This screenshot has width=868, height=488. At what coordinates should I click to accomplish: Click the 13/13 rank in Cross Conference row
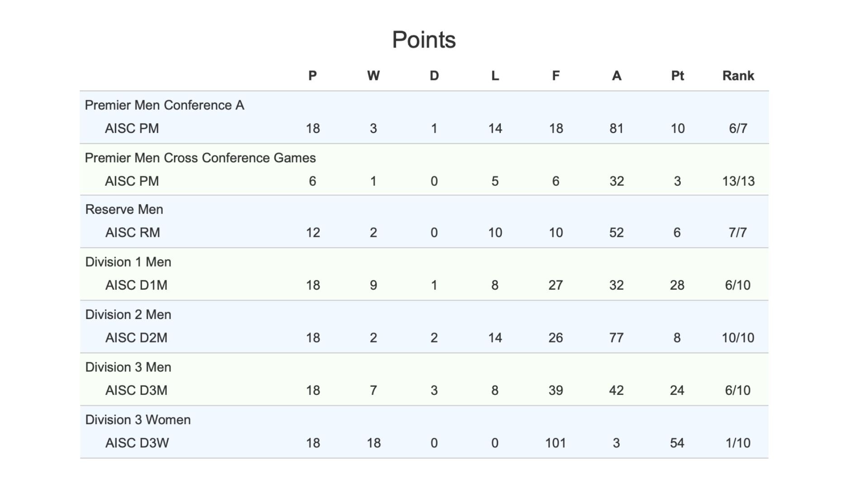[738, 181]
